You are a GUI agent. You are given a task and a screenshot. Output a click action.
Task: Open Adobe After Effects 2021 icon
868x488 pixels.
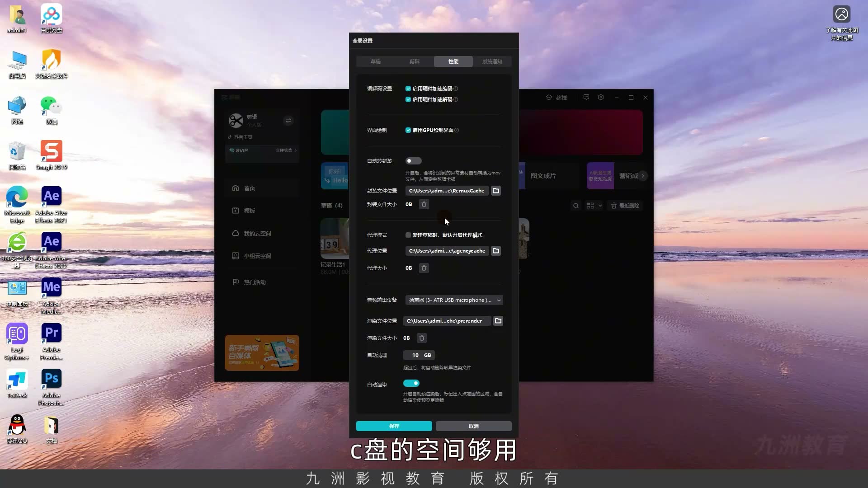(52, 204)
